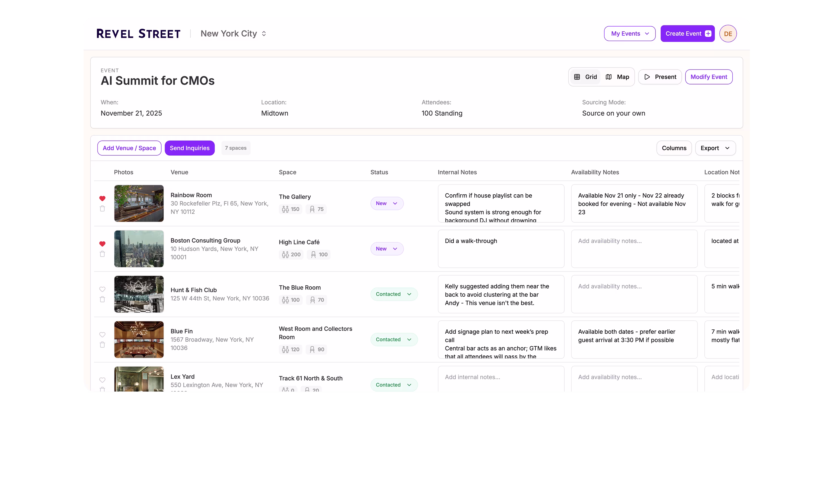
Task: Click the Send Inquiries button
Action: (190, 148)
